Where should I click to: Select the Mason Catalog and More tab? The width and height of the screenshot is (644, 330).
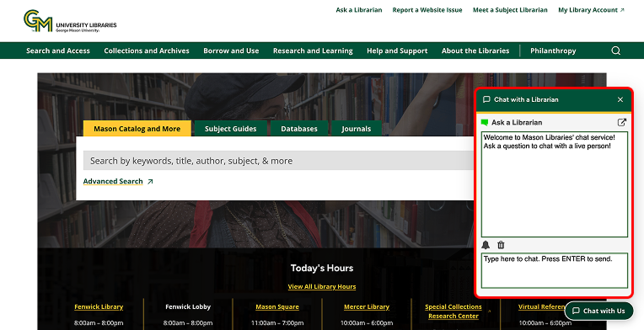(137, 128)
